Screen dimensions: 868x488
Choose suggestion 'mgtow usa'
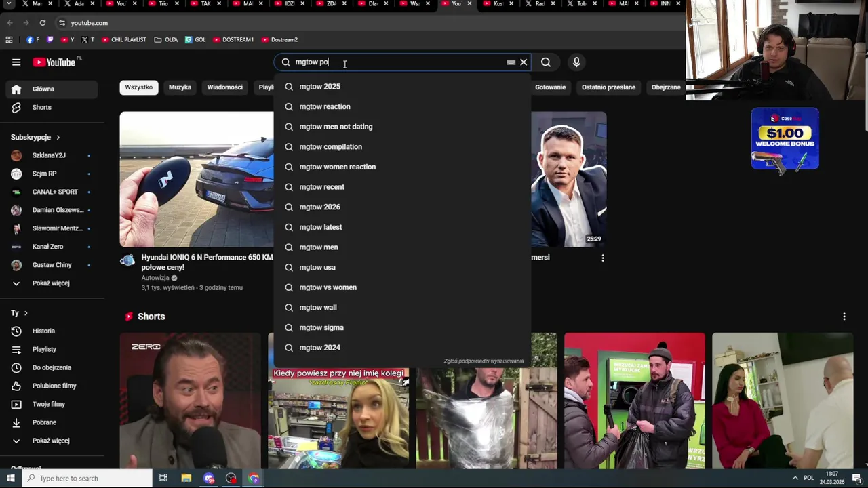pyautogui.click(x=402, y=268)
